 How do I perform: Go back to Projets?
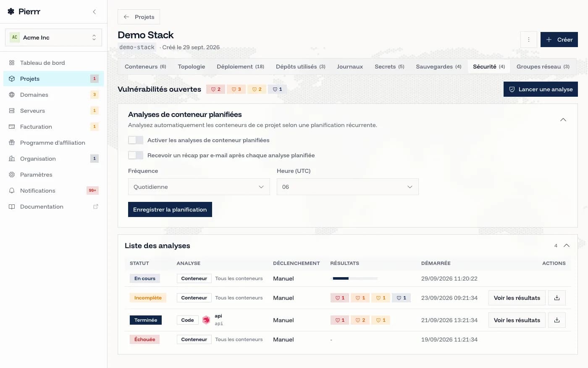pos(139,17)
